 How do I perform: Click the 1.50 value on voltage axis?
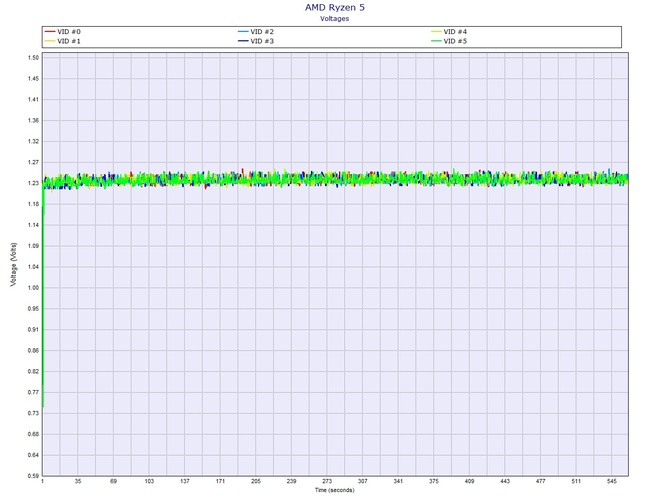(x=33, y=58)
